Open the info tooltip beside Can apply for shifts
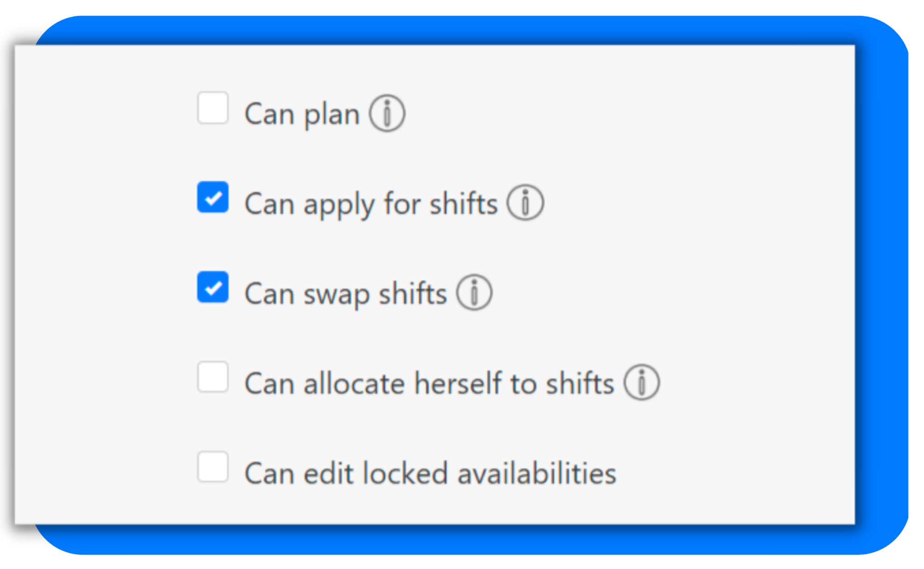Viewport: 924px width, 569px height. pos(526,203)
